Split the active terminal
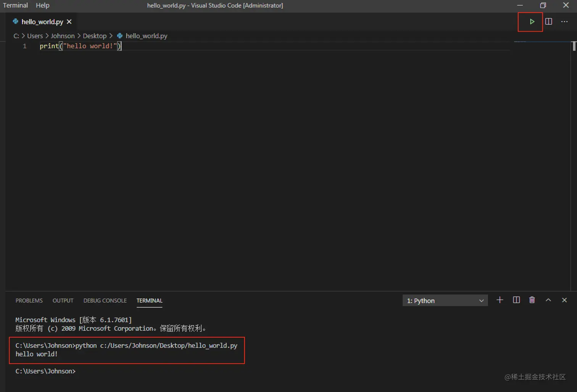The image size is (577, 392). pyautogui.click(x=516, y=300)
